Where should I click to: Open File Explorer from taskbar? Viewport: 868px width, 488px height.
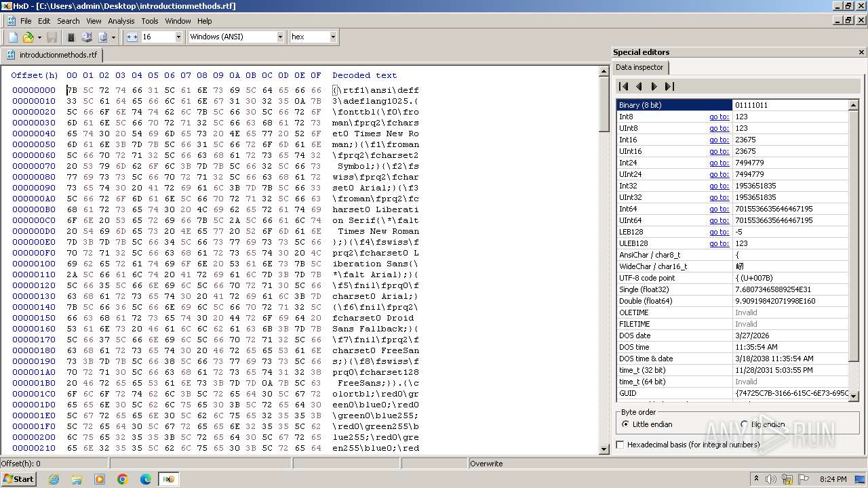(x=77, y=479)
